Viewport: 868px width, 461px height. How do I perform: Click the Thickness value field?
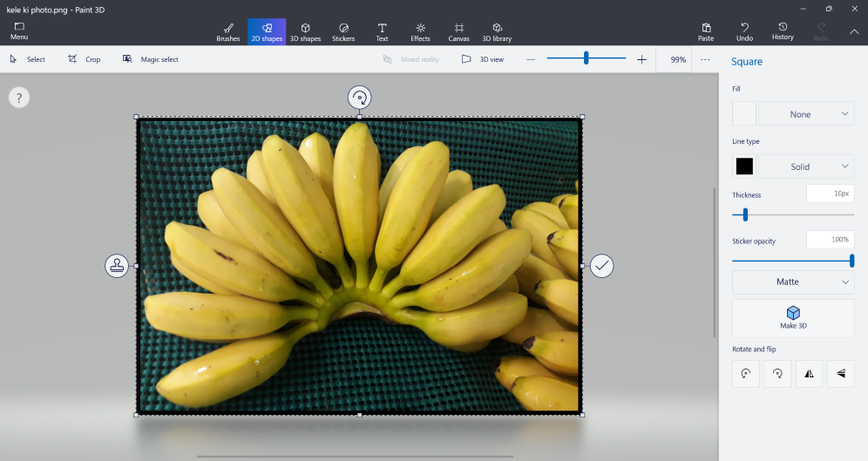830,193
